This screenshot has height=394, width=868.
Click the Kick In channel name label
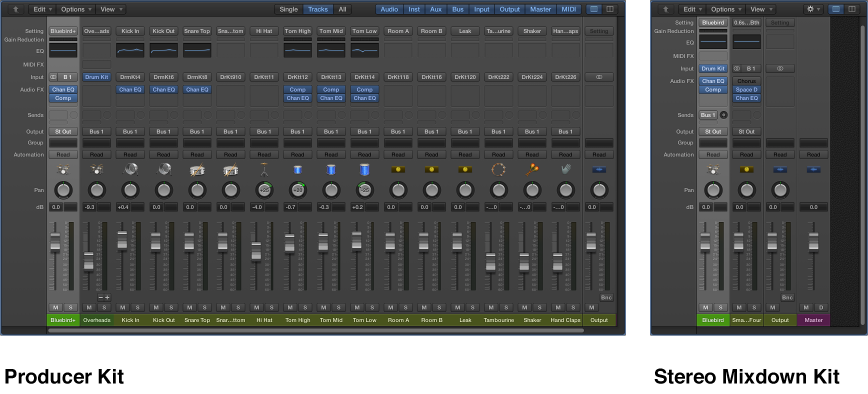130,320
